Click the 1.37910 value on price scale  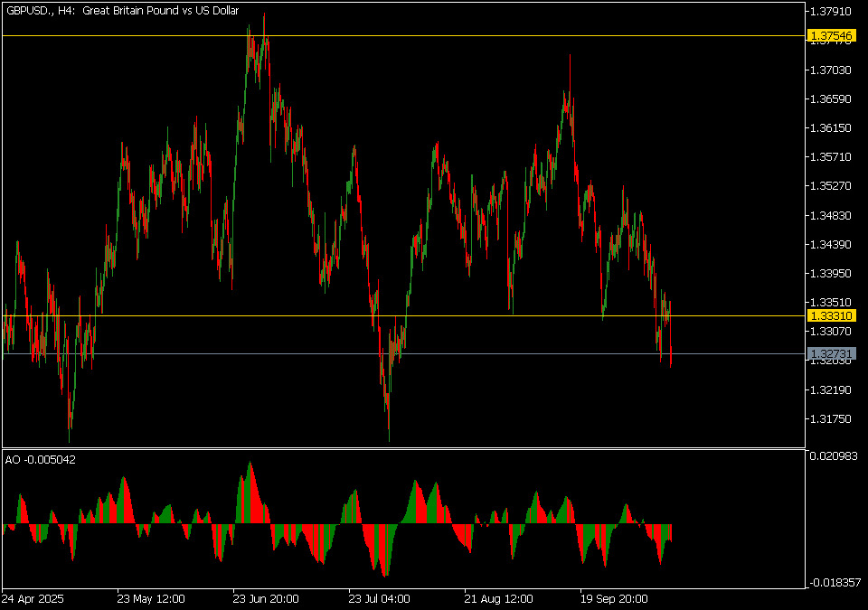[831, 12]
